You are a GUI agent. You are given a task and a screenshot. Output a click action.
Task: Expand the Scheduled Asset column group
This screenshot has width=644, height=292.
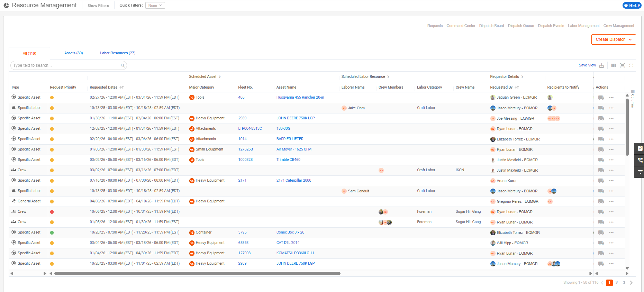[220, 77]
